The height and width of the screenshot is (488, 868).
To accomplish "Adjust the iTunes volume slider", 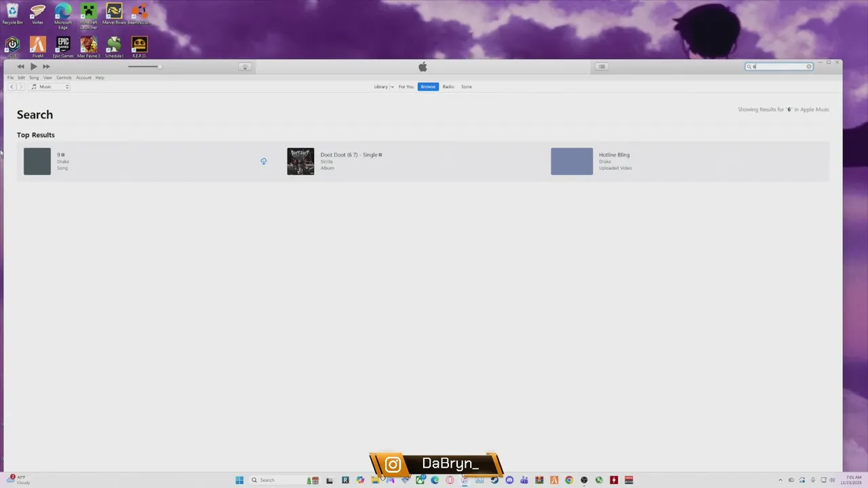I will tap(144, 66).
